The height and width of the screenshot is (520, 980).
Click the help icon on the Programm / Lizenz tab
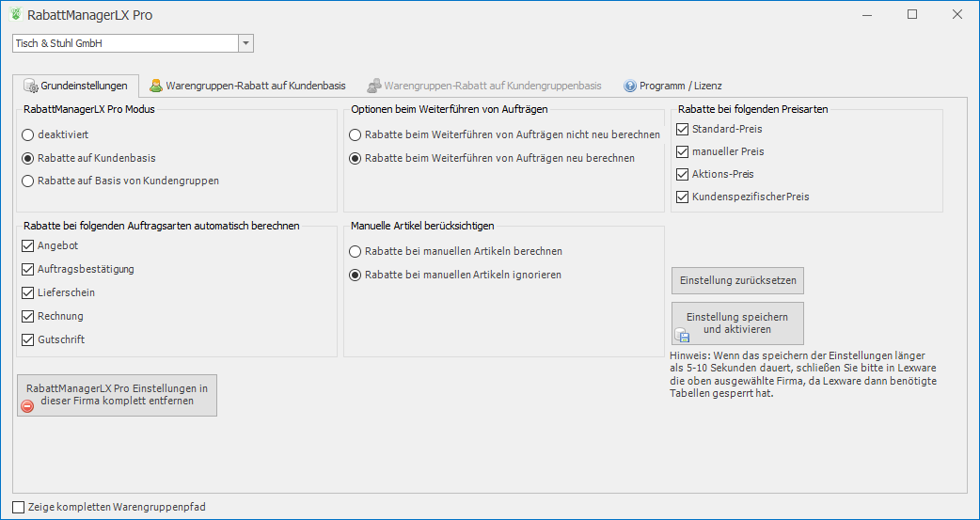click(x=629, y=86)
